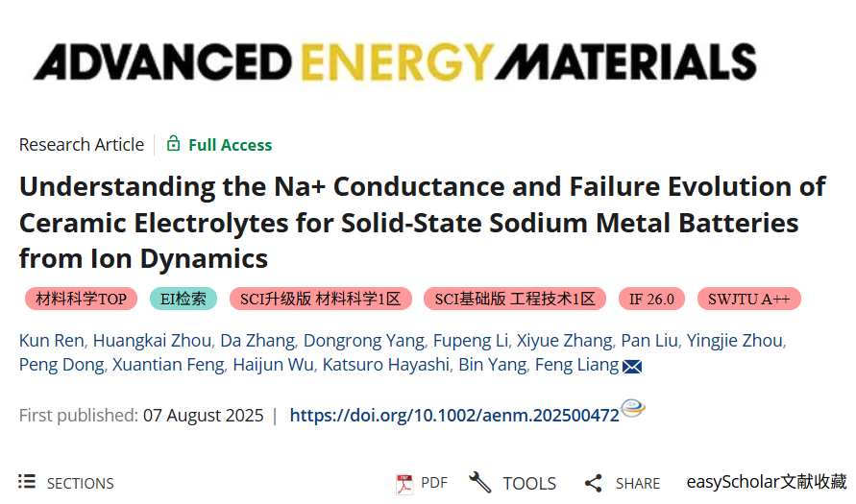The width and height of the screenshot is (856, 504).
Task: Click the SCI基础版 工程技术1区 tag
Action: point(515,299)
